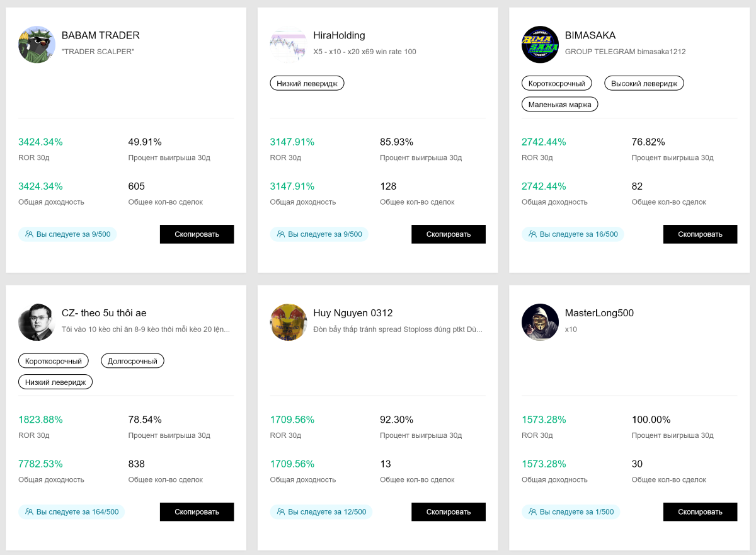Viewport: 756px width, 555px height.
Task: Toggle BIMASAKA's Высокий леверидж tag
Action: [x=644, y=83]
